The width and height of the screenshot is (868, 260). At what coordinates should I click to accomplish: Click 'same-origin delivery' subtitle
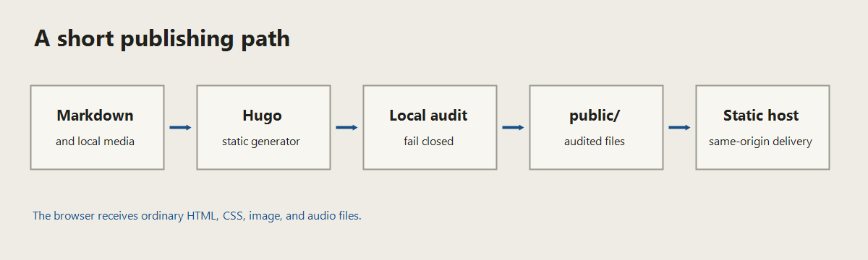(760, 142)
